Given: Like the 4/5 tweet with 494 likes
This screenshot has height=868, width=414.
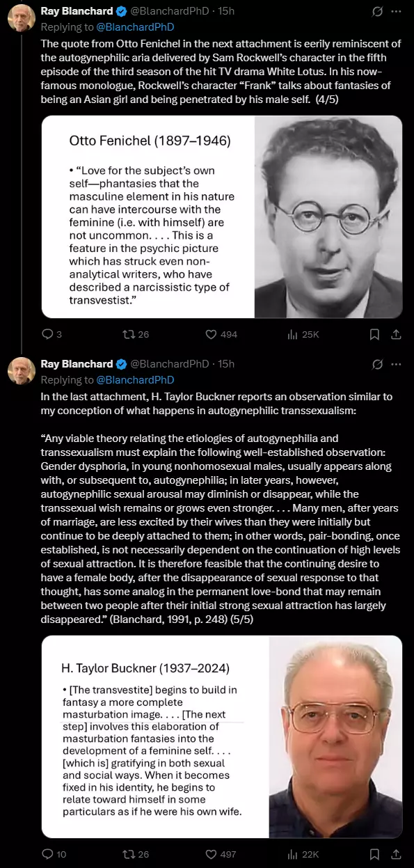Looking at the screenshot, I should point(221,334).
